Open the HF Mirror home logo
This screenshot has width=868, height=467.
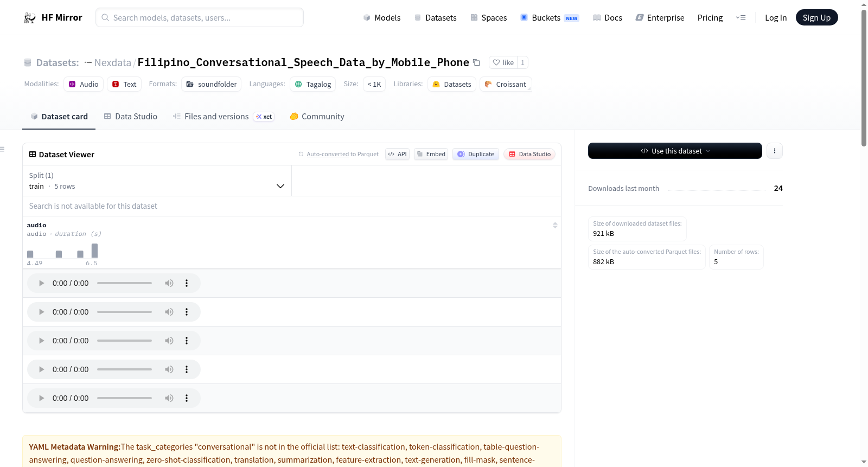tap(53, 17)
